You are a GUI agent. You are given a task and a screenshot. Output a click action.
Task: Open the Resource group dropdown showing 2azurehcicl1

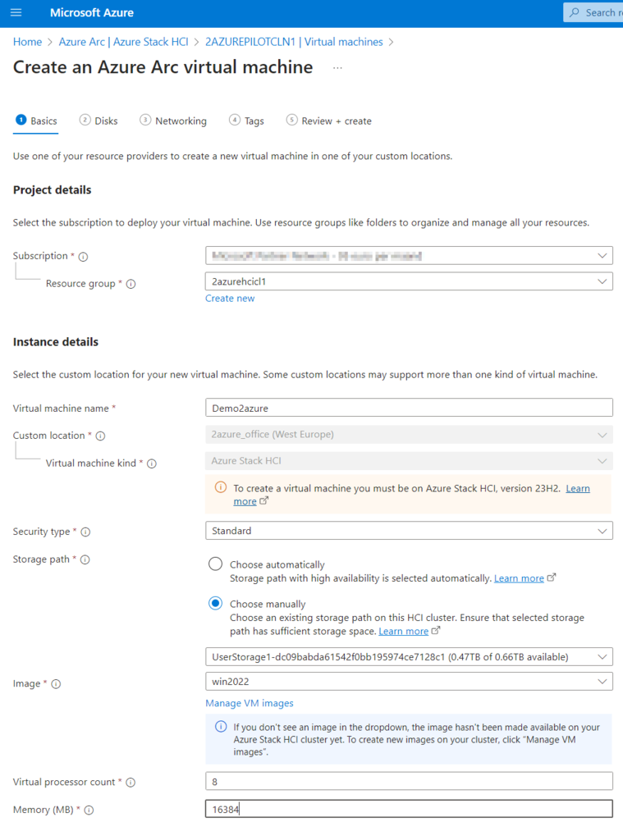point(409,281)
